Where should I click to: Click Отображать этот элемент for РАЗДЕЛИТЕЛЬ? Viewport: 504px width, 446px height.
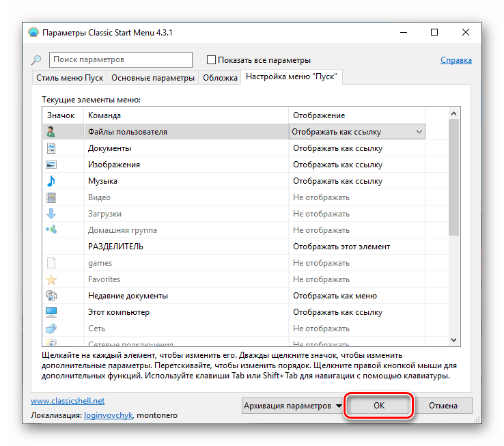pos(341,247)
